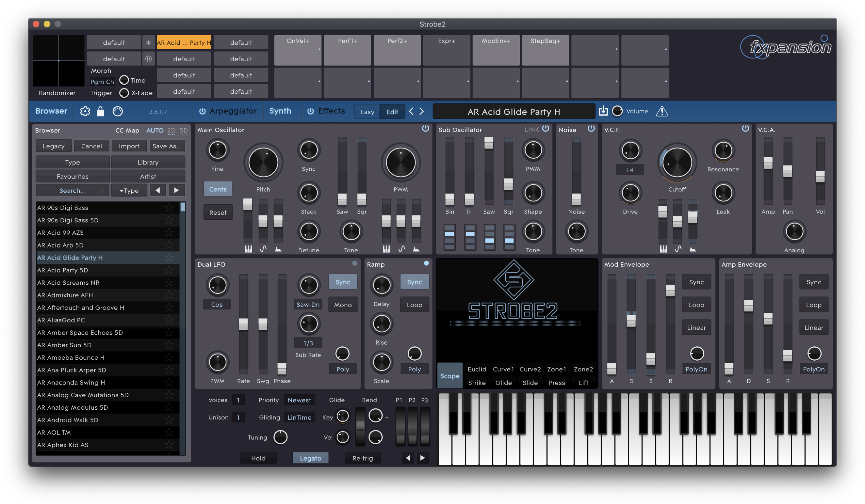Open the Type filter dropdown
Viewport: 865px width, 504px height.
(x=129, y=190)
